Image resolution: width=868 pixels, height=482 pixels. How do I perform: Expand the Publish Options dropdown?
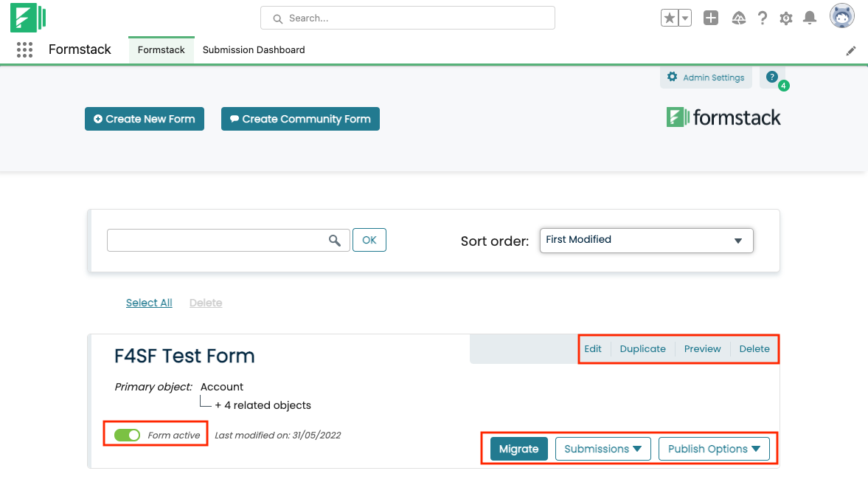pyautogui.click(x=713, y=449)
